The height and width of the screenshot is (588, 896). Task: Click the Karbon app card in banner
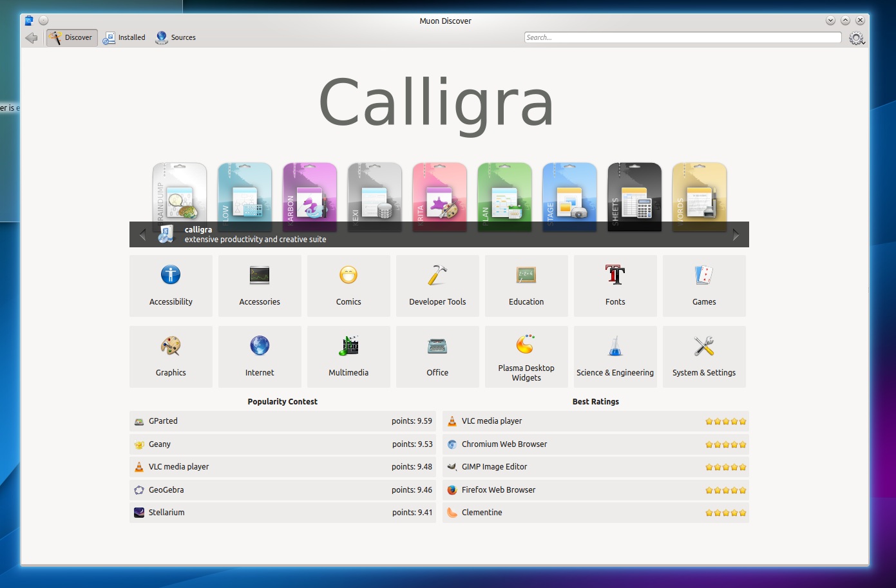[310, 196]
